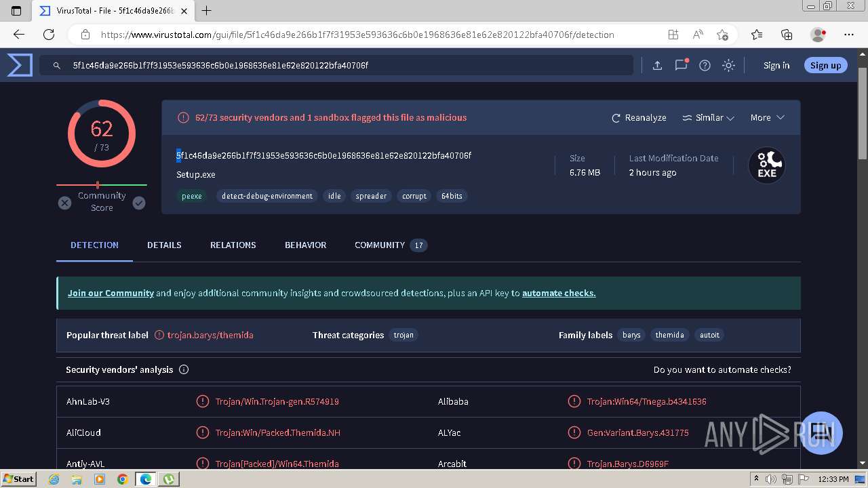Click the themida family label chip
868x488 pixels.
point(669,335)
